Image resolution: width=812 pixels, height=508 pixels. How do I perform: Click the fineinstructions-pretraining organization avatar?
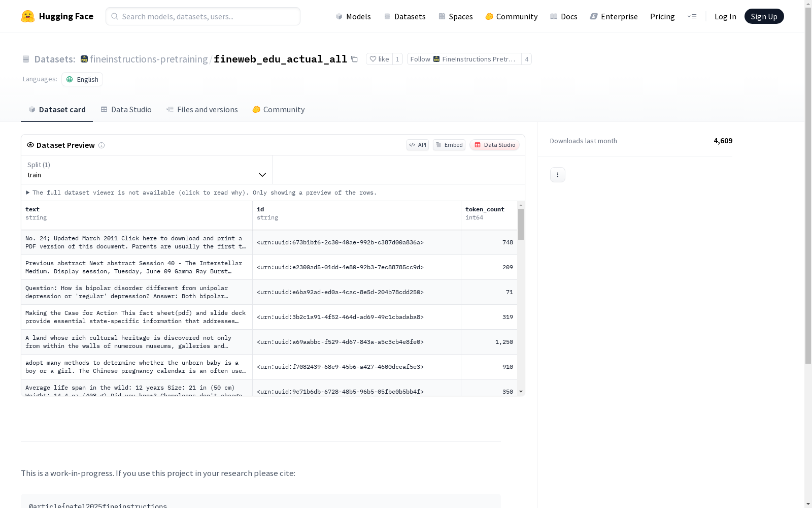84,59
